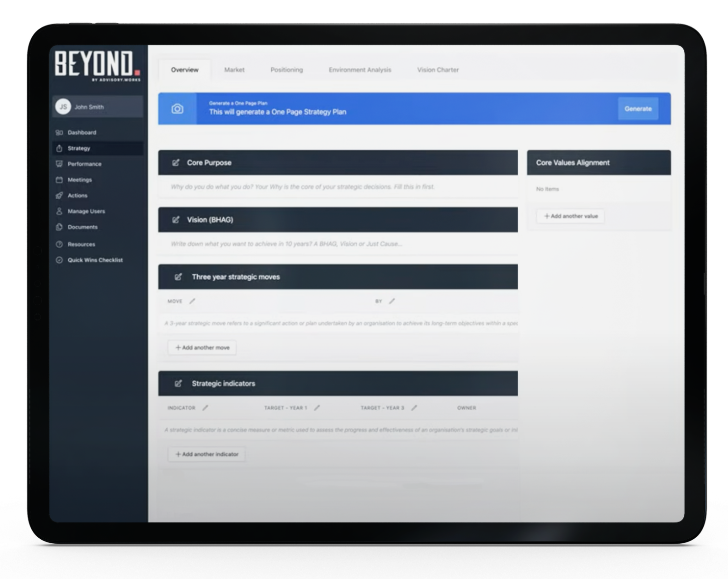Click pencil beside TARGET - YEAR 1

pos(317,408)
